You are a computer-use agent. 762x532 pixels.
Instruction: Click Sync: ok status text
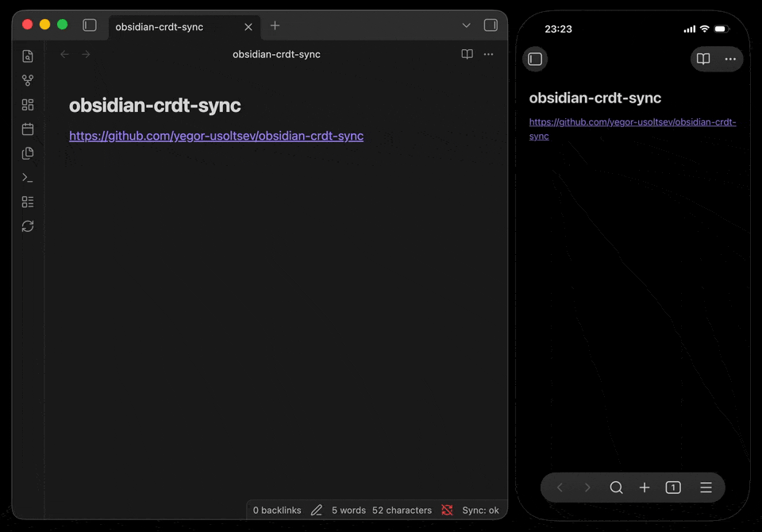tap(480, 510)
